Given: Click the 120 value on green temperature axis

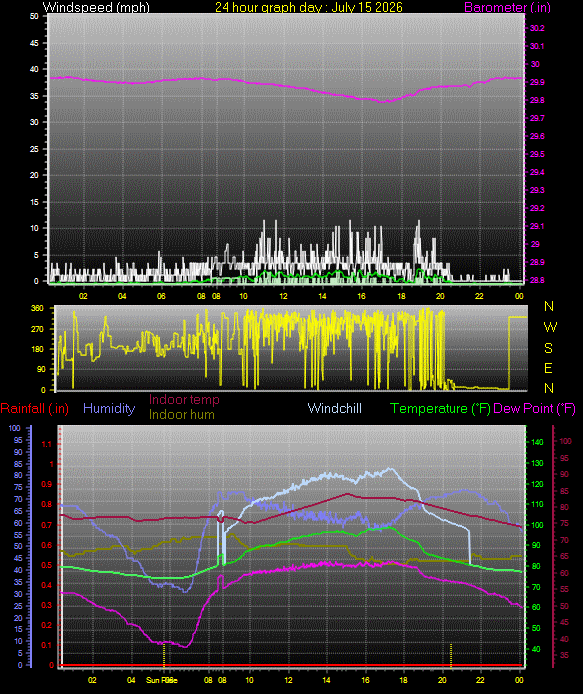Looking at the screenshot, I should click(x=537, y=484).
